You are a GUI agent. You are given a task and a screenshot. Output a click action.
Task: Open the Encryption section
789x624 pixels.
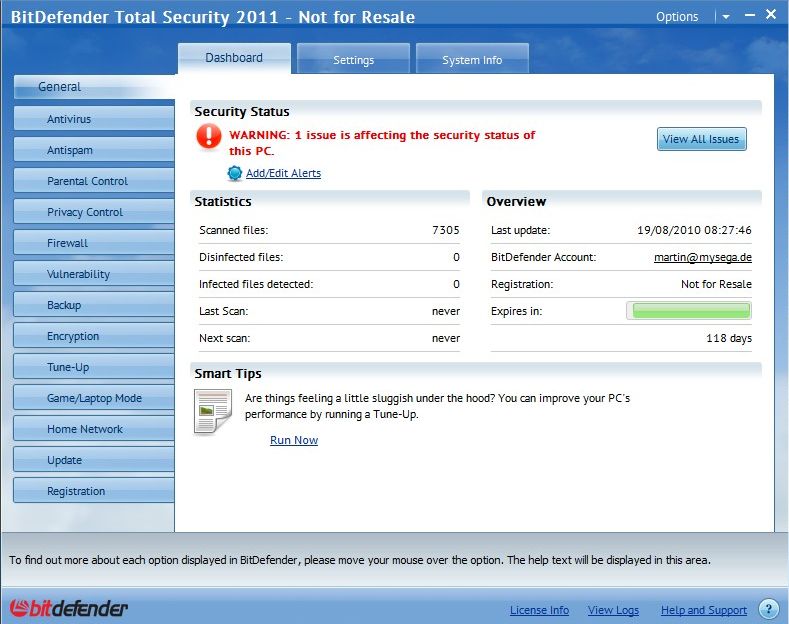pyautogui.click(x=94, y=336)
